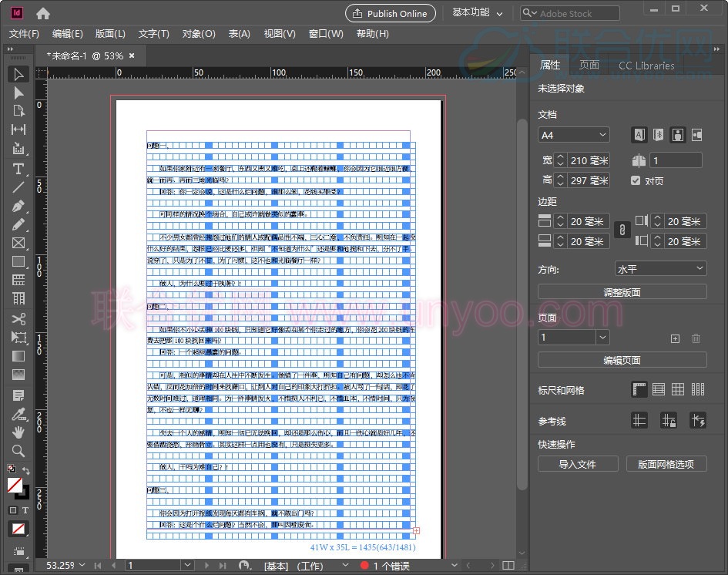Viewport: 728px width, 575px height.
Task: Open the 基本功能 workspace switcher
Action: (478, 13)
